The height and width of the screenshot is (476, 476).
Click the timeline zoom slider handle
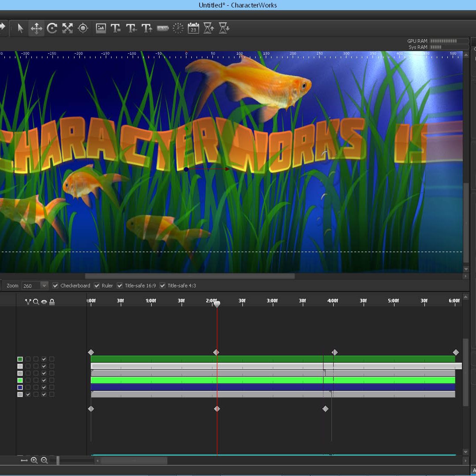pos(58,461)
